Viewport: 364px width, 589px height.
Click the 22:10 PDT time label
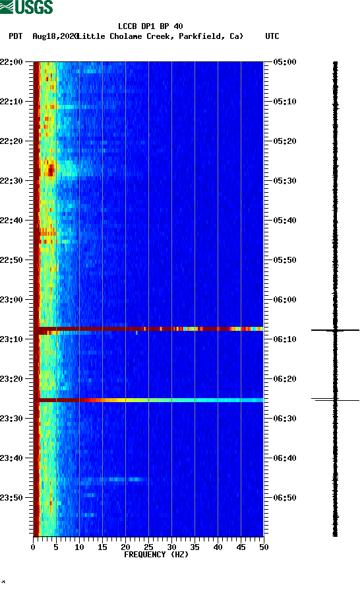pyautogui.click(x=11, y=102)
